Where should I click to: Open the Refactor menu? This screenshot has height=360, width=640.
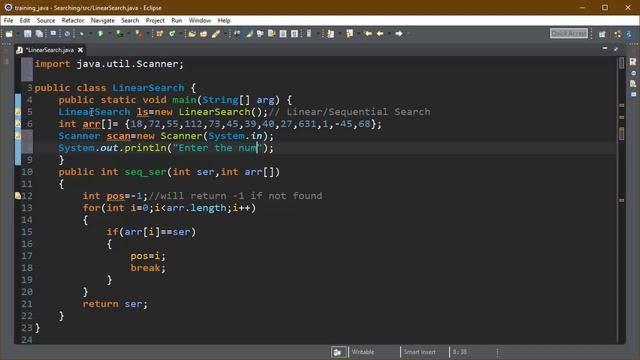point(73,20)
